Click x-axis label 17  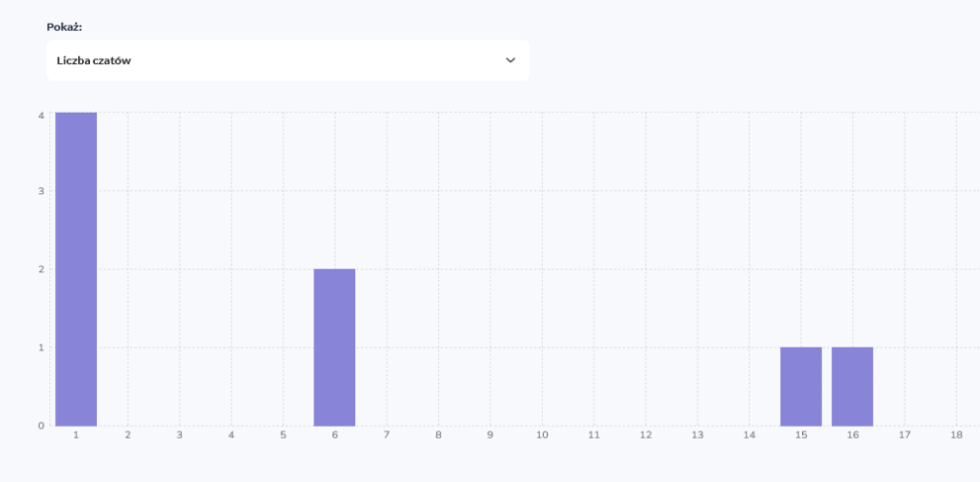pos(905,434)
